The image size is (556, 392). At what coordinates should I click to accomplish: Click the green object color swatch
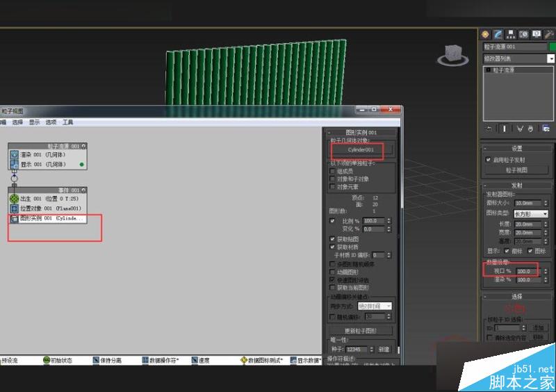[552, 47]
